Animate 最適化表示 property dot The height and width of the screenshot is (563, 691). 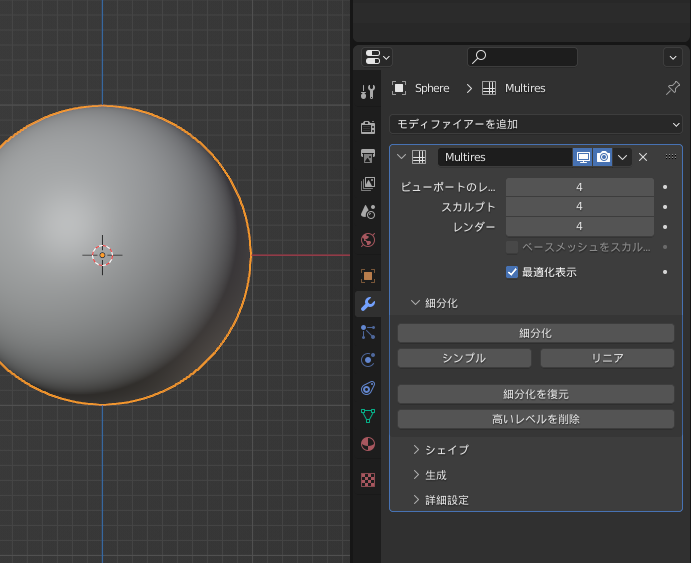[665, 272]
